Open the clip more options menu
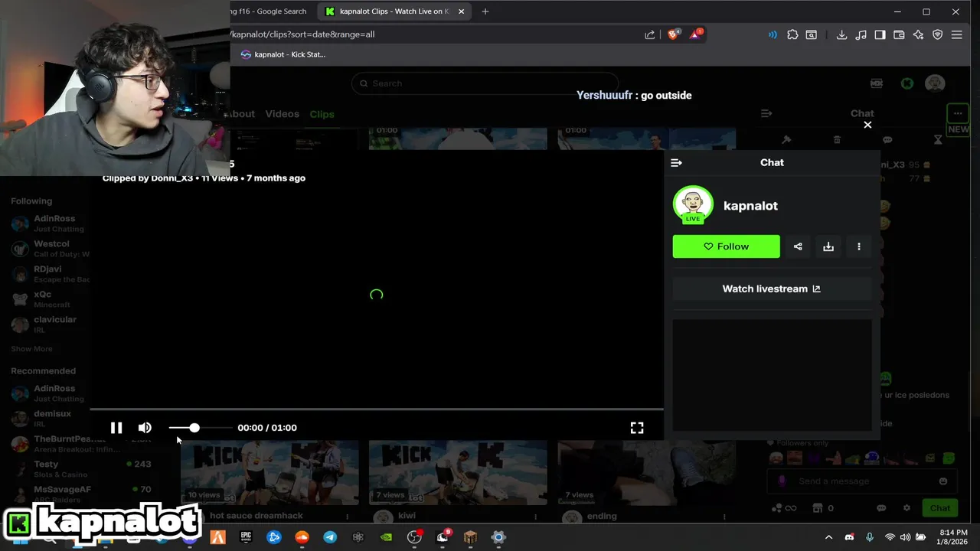Image resolution: width=980 pixels, height=551 pixels. pyautogui.click(x=859, y=246)
